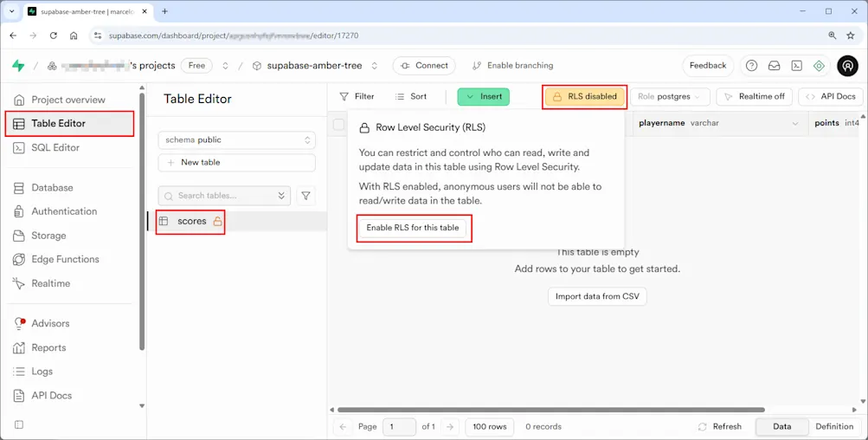Click the organization icon before projects name

coord(52,66)
